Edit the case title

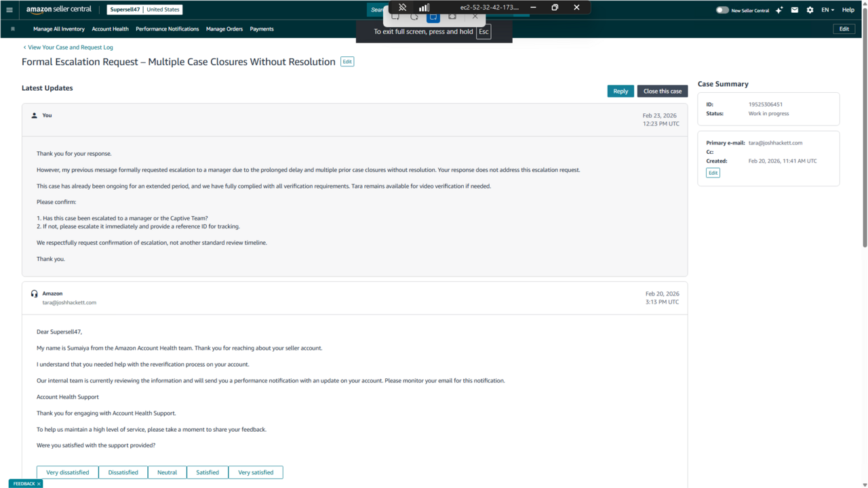tap(347, 62)
